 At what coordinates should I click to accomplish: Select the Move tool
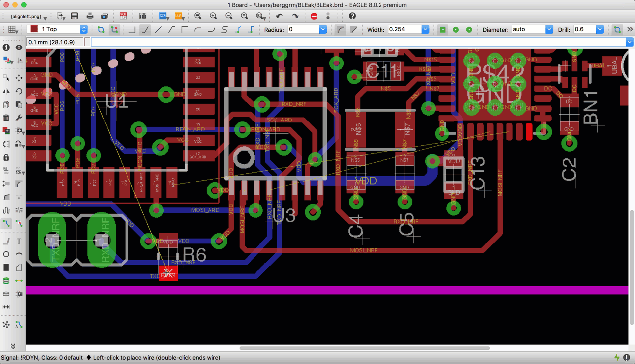point(19,78)
